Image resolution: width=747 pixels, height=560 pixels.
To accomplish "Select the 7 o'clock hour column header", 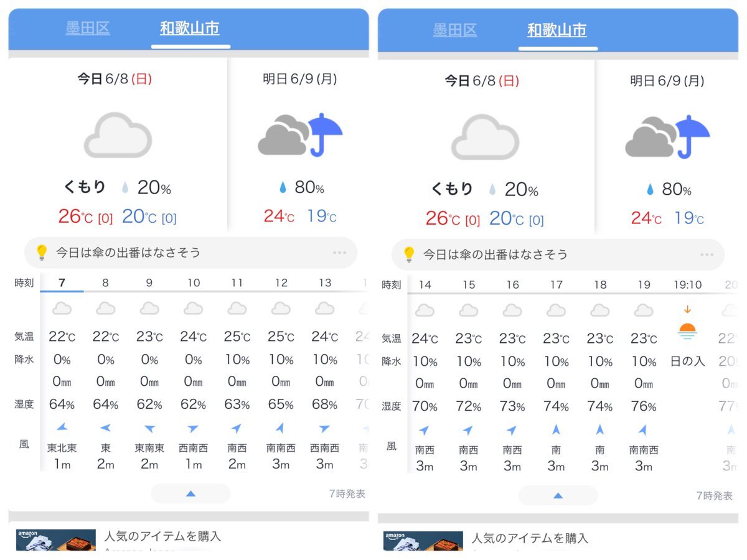I will tap(62, 283).
